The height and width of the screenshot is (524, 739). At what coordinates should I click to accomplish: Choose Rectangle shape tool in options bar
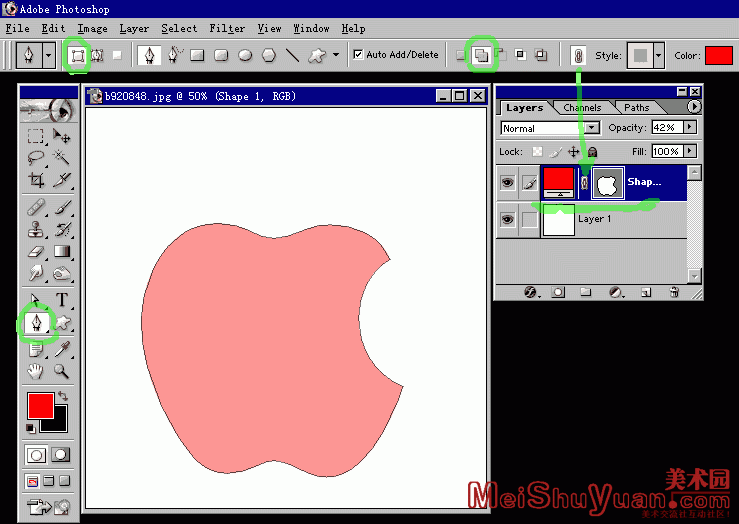[197, 55]
